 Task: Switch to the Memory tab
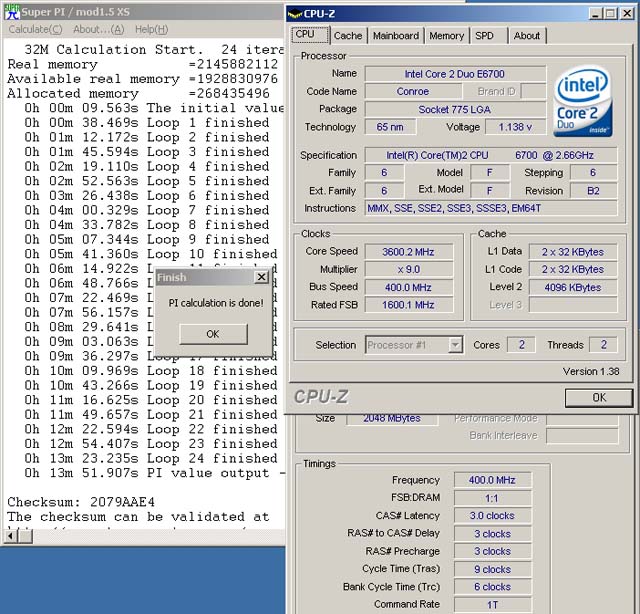[447, 36]
